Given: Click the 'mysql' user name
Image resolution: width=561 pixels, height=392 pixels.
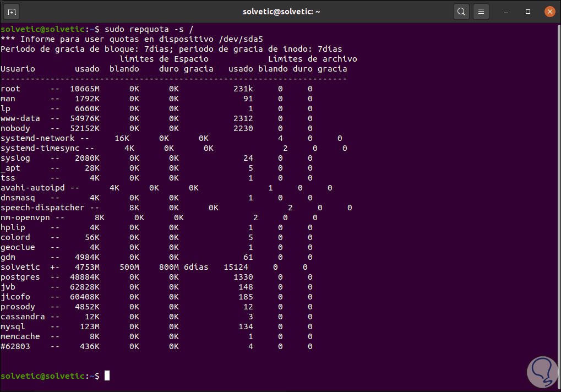Looking at the screenshot, I should tap(13, 326).
